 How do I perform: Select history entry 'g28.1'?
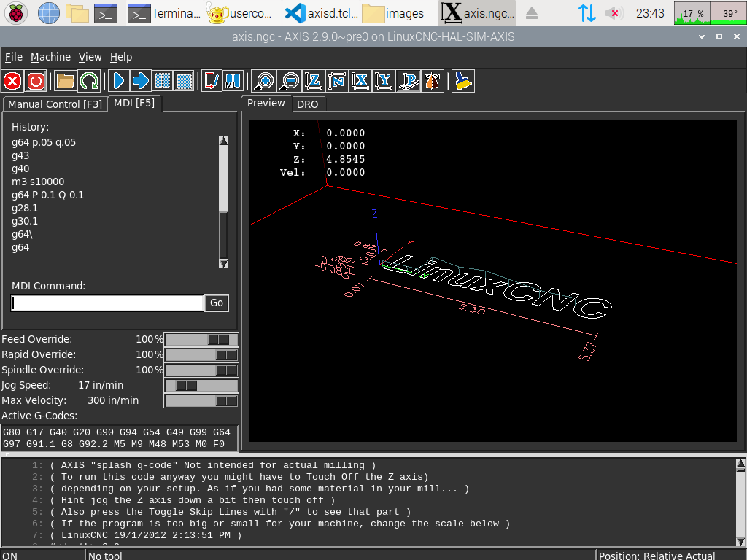coord(25,208)
